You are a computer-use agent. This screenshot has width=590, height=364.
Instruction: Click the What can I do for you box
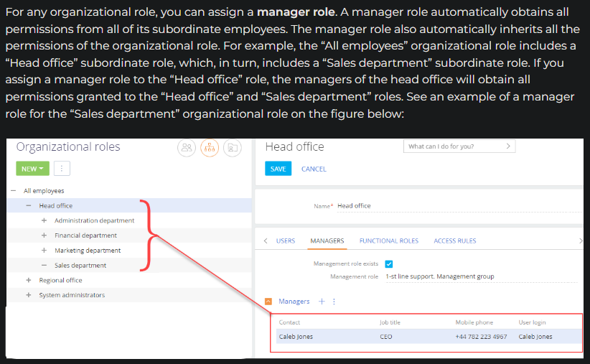pos(459,146)
